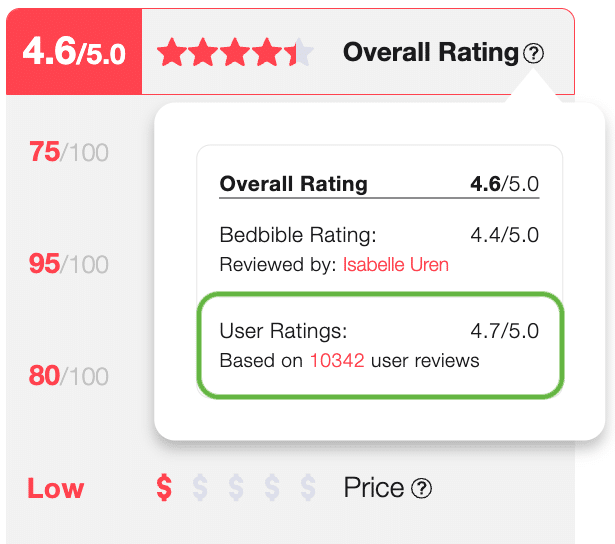615x544 pixels.
Task: Select the 80/100 score
Action: pyautogui.click(x=69, y=376)
